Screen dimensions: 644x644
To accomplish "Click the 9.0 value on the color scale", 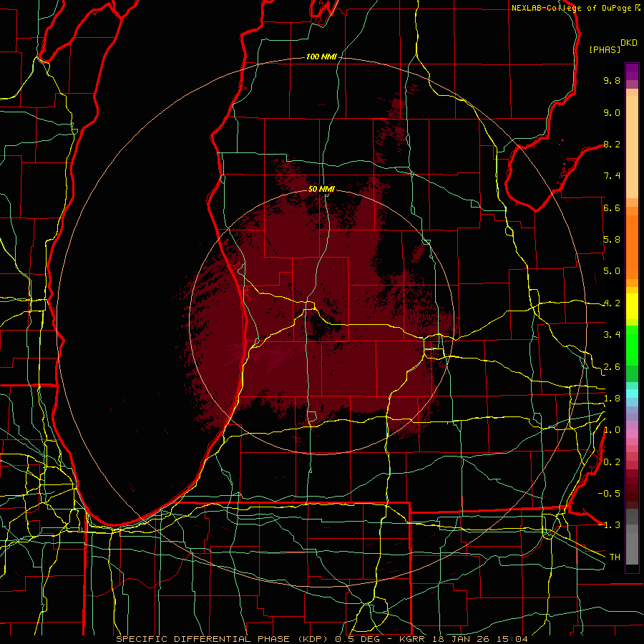I will [612, 112].
